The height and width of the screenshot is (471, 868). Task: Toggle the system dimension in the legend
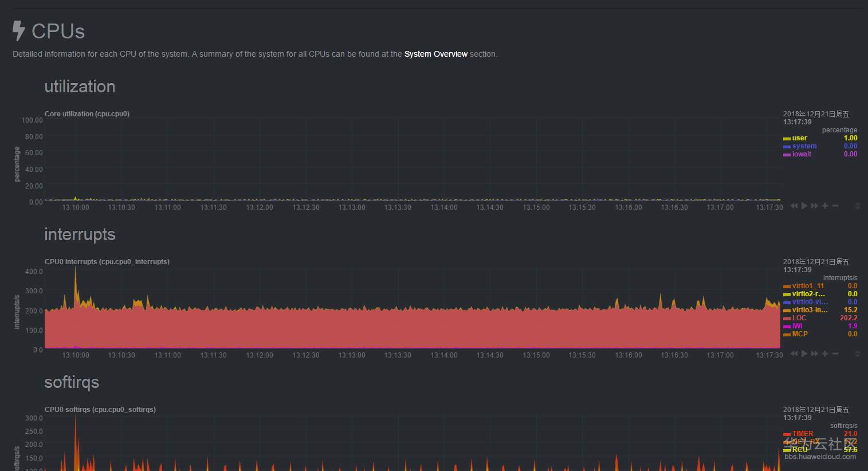[x=804, y=146]
